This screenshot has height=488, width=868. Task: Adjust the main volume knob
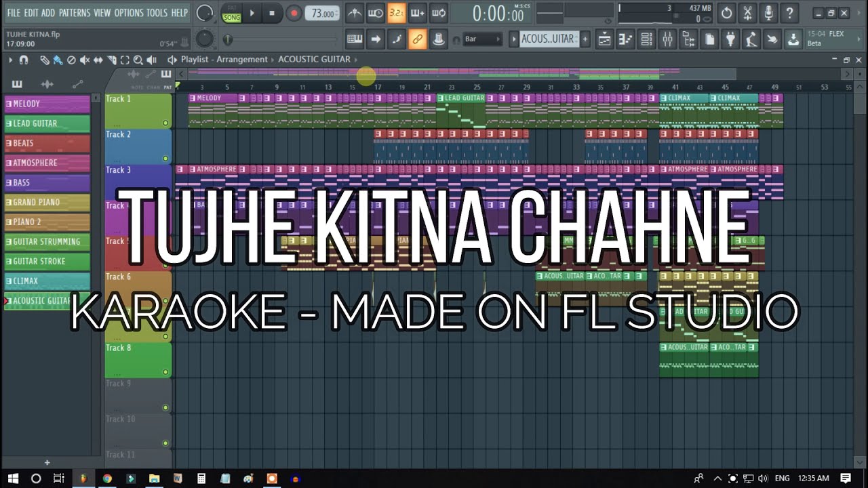(204, 13)
